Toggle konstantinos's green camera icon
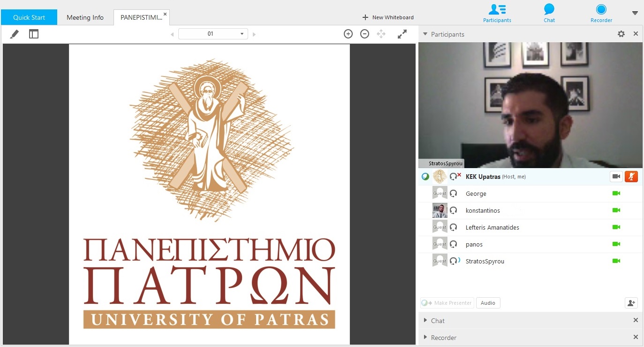Screen dimensions: 644x347 coord(616,210)
